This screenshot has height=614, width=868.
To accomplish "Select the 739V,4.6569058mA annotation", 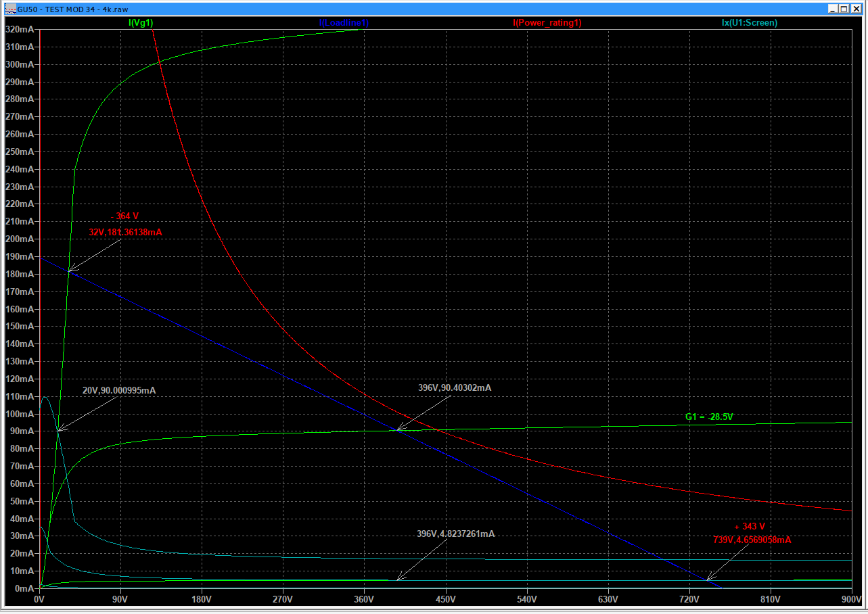I will pos(752,540).
